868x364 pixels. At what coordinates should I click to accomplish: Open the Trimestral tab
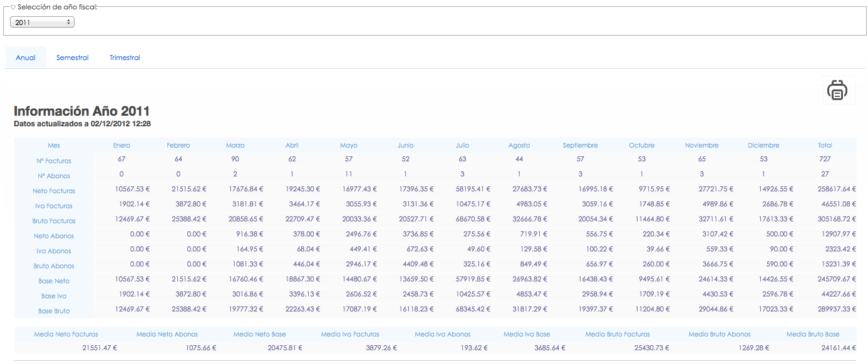coord(125,58)
